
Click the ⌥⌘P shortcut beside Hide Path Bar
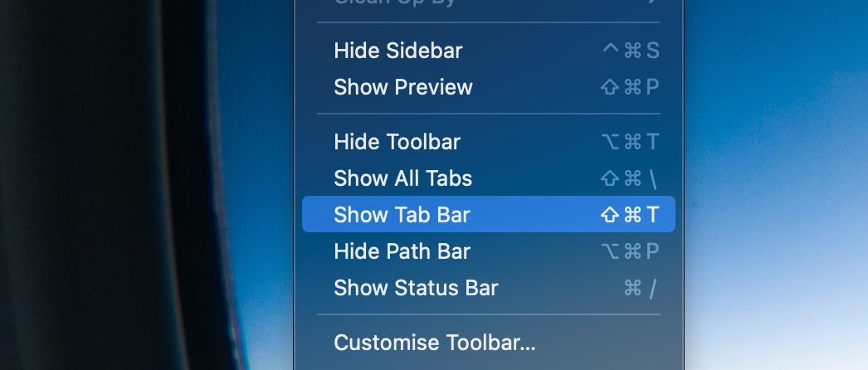[630, 251]
